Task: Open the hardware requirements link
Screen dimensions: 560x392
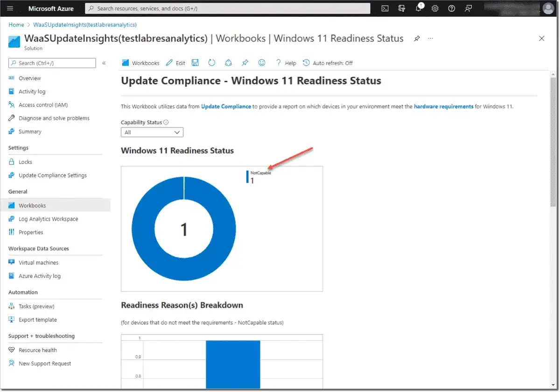Action: coord(443,106)
